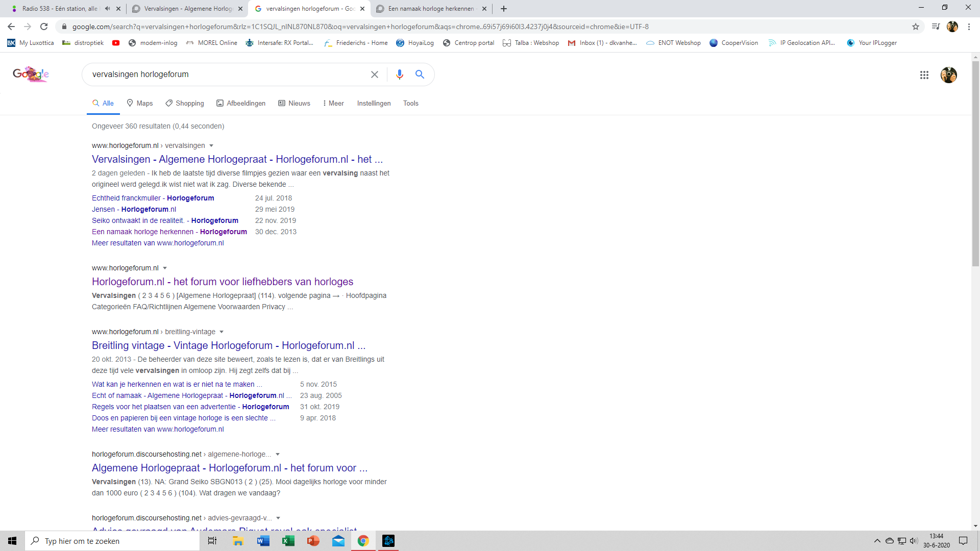This screenshot has height=551, width=980.
Task: Open Excel from the taskbar
Action: [288, 541]
